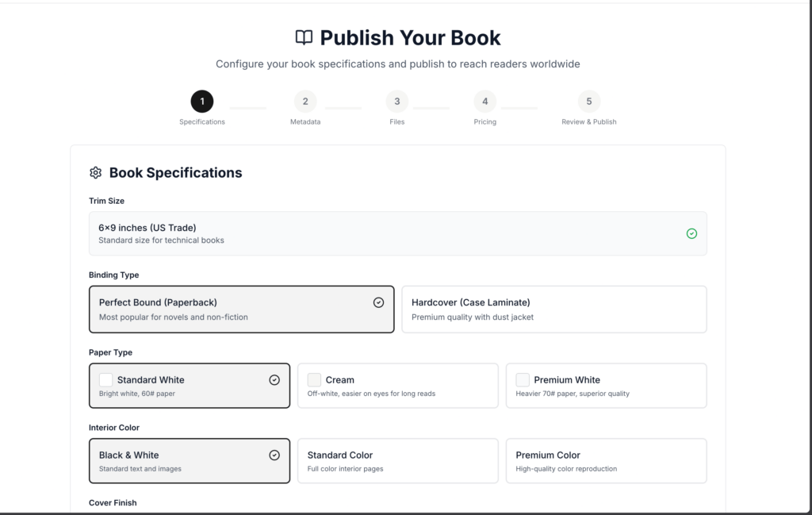
Task: Click the checkmark icon on Perfect Bound card
Action: pyautogui.click(x=378, y=302)
